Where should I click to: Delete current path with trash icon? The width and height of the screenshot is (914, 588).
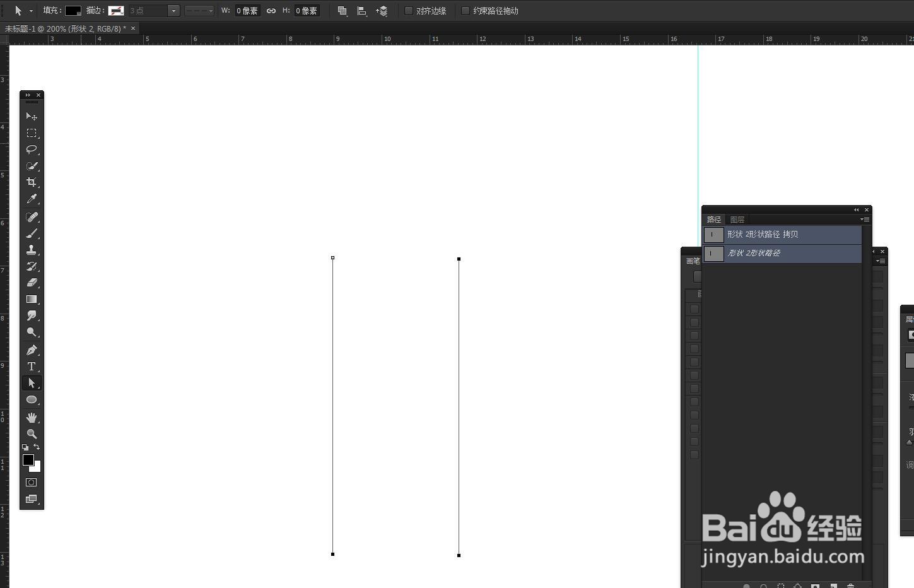(850, 586)
